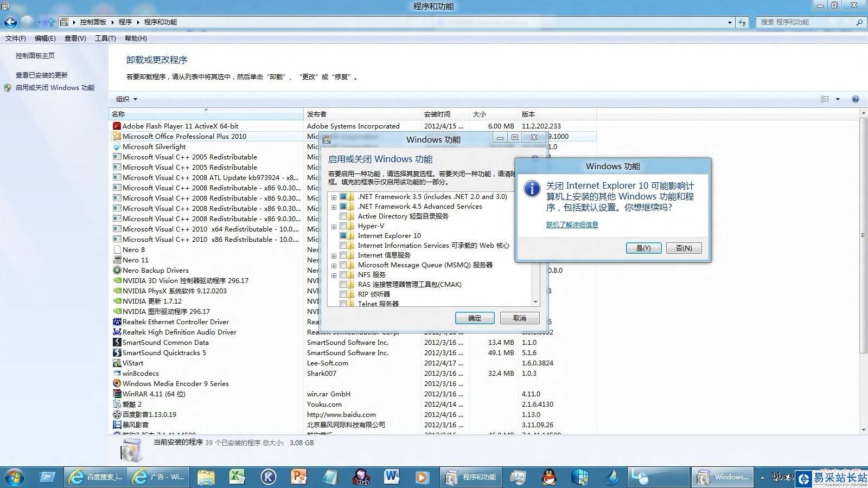Open the help icon in Programs toolbar

[856, 99]
